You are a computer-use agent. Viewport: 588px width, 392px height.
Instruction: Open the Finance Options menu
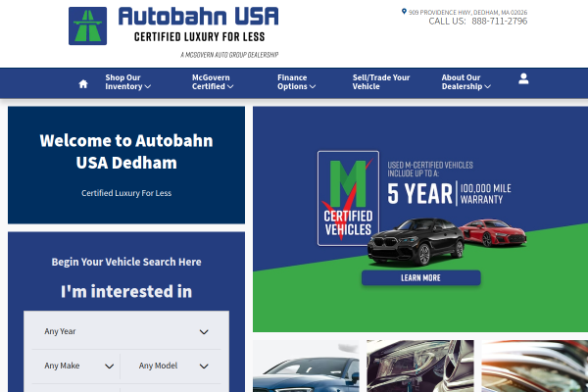296,82
